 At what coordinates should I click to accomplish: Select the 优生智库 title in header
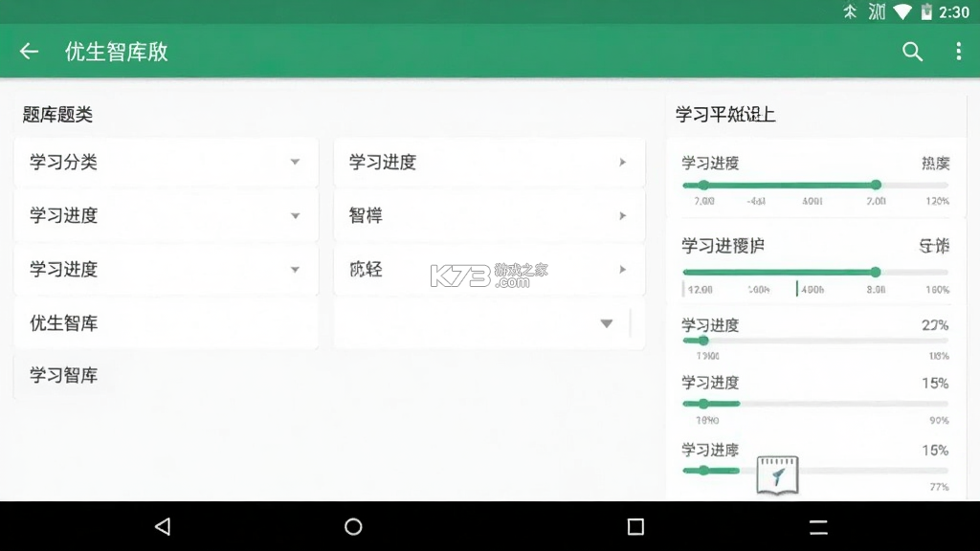[x=116, y=52]
